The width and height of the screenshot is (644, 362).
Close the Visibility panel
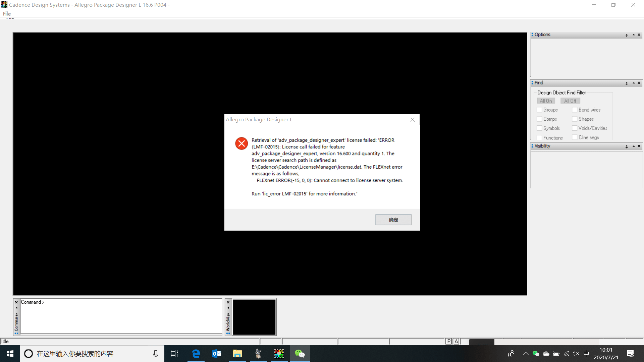[639, 146]
